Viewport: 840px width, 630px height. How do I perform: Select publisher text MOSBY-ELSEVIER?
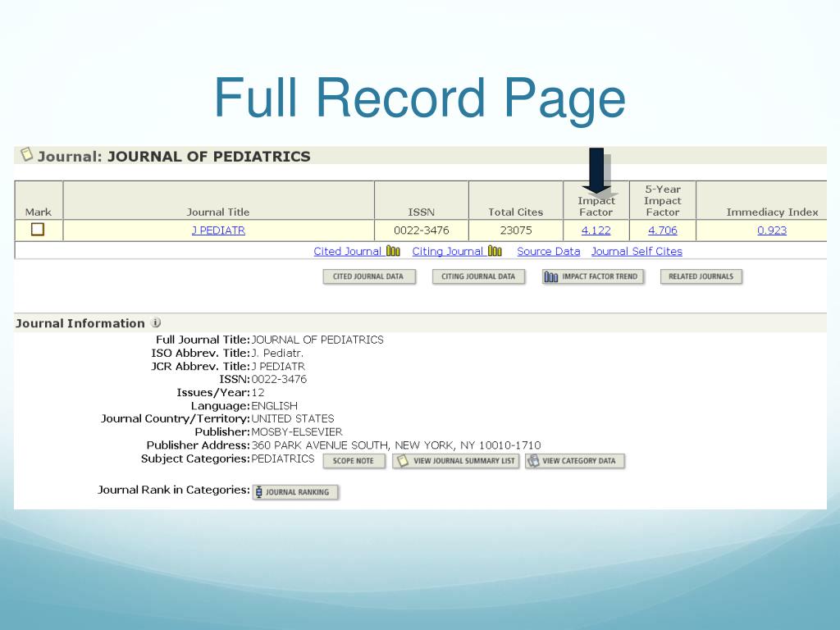pos(297,431)
